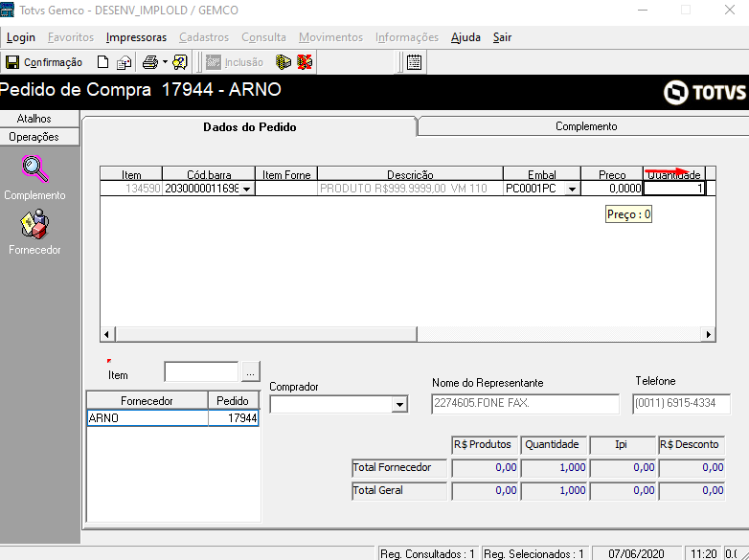The height and width of the screenshot is (560, 749).
Task: Click the Cód.barra column header
Action: pyautogui.click(x=208, y=175)
